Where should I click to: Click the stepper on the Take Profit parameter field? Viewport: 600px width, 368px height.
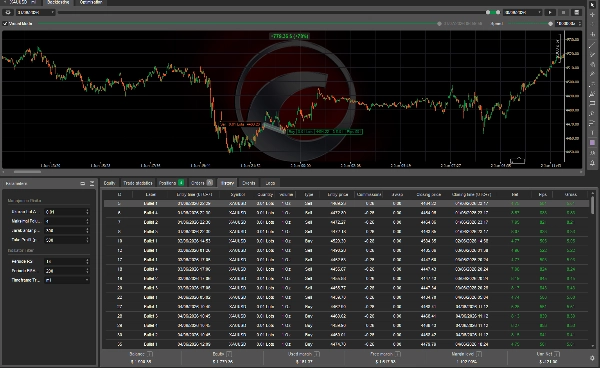87,240
